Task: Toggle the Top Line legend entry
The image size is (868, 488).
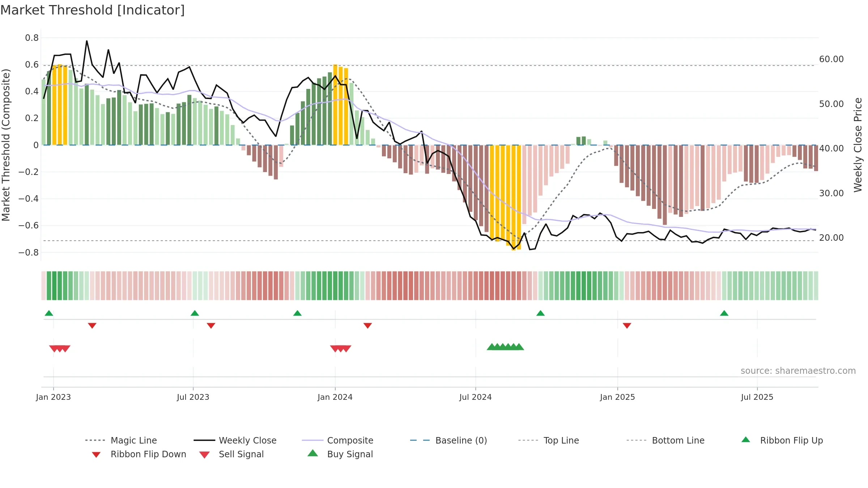Action: pyautogui.click(x=548, y=440)
